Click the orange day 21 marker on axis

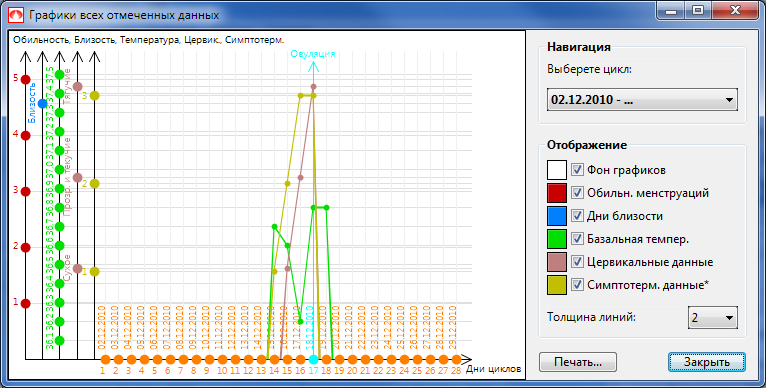[365, 360]
